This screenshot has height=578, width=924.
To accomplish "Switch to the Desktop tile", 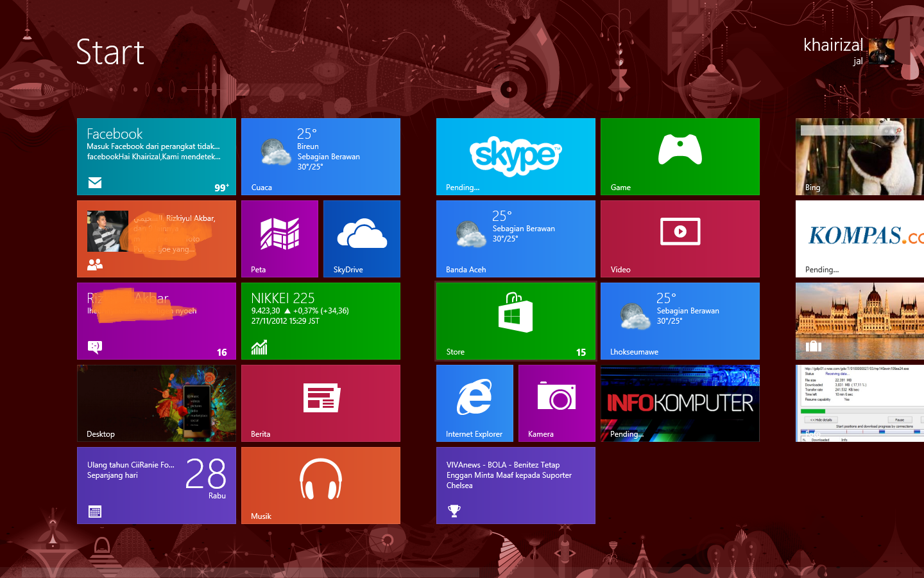I will click(156, 403).
